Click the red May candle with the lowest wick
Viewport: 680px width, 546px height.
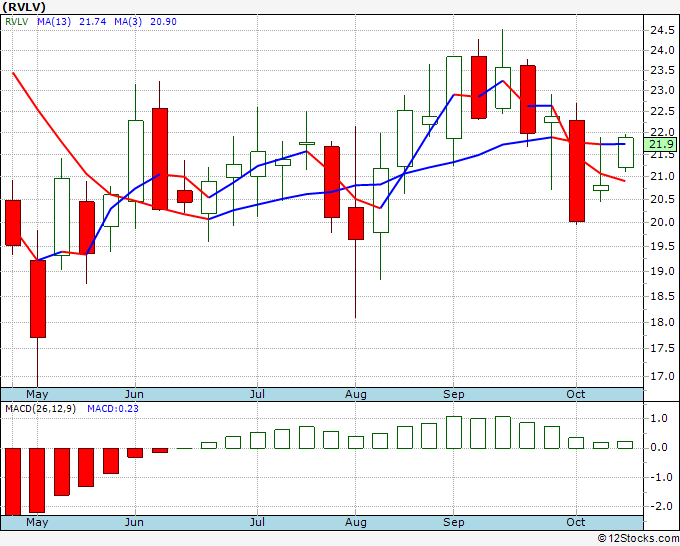click(x=38, y=299)
